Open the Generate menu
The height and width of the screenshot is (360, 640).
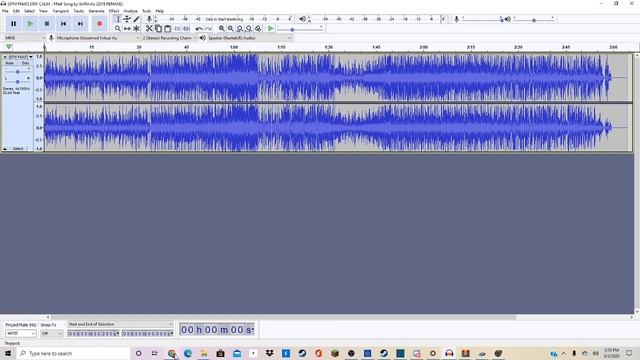click(96, 11)
